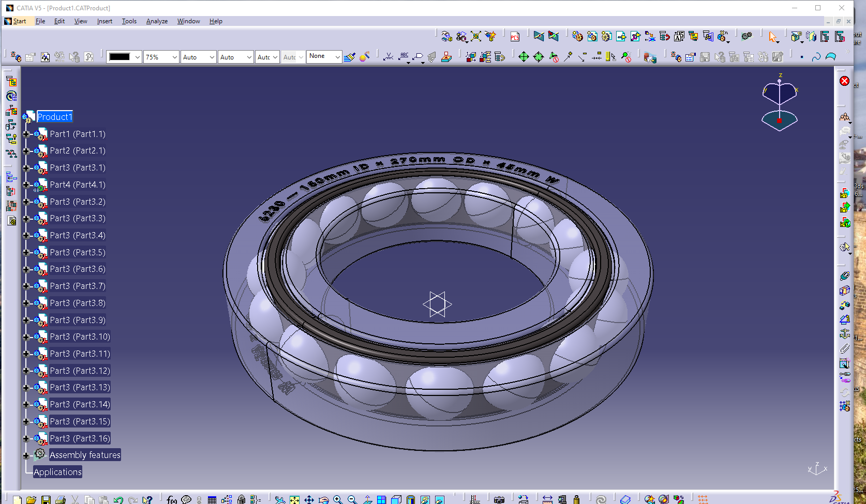Open the File menu
The width and height of the screenshot is (866, 504).
(x=40, y=21)
